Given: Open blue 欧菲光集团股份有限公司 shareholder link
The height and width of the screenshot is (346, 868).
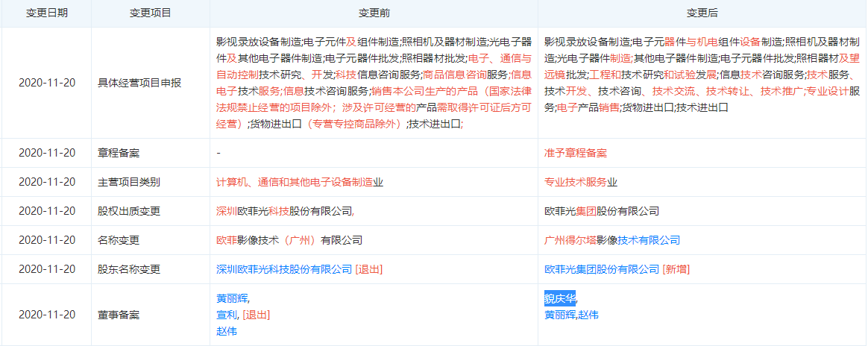Looking at the screenshot, I should 602,269.
